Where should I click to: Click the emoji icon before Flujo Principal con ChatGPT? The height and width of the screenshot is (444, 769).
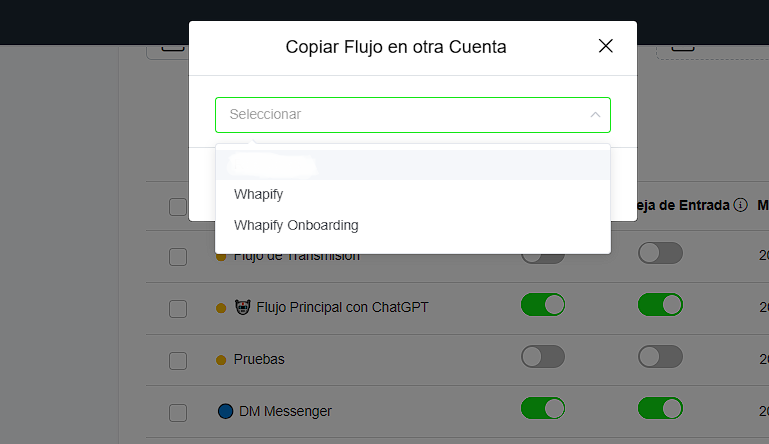[x=242, y=307]
